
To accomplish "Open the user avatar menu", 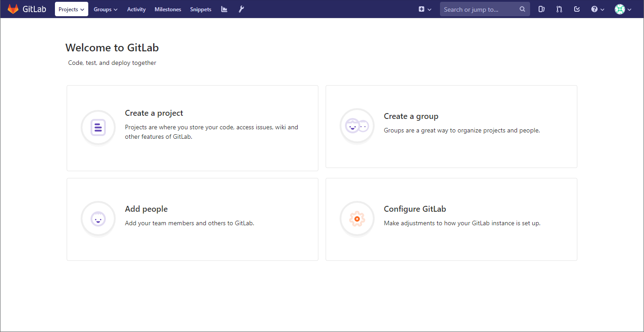I will coord(623,9).
